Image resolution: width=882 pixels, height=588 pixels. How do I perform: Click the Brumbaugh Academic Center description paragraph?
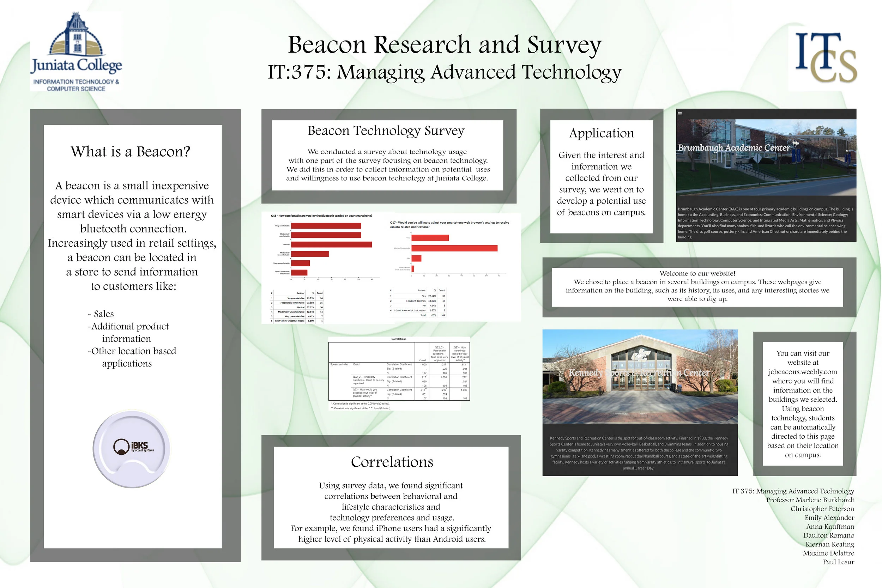(x=765, y=223)
